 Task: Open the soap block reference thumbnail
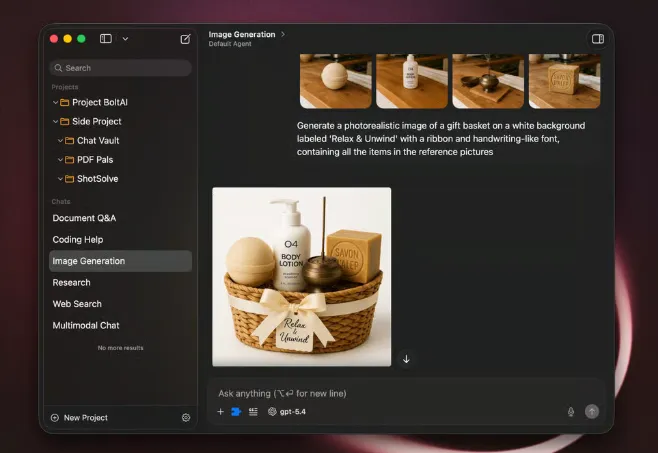(564, 81)
